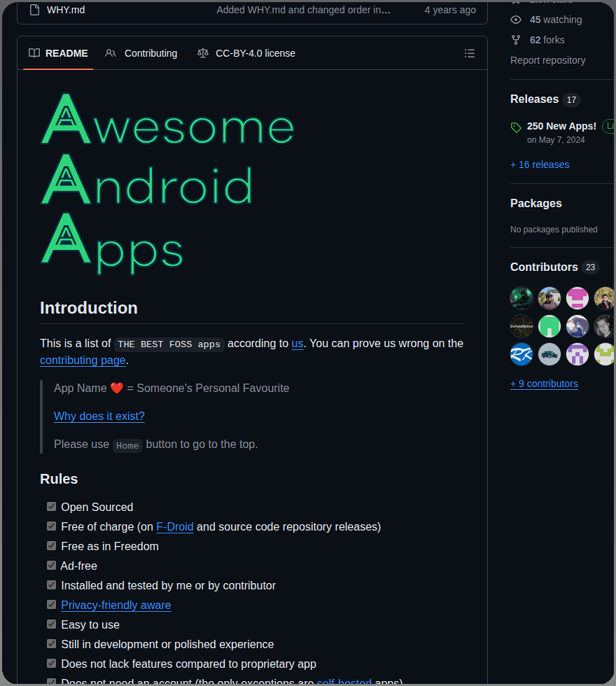Show the + 9 contributors link

tap(545, 384)
